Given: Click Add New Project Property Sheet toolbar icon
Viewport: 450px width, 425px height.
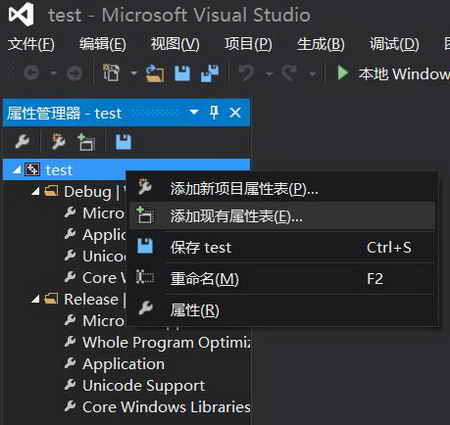Looking at the screenshot, I should [58, 142].
